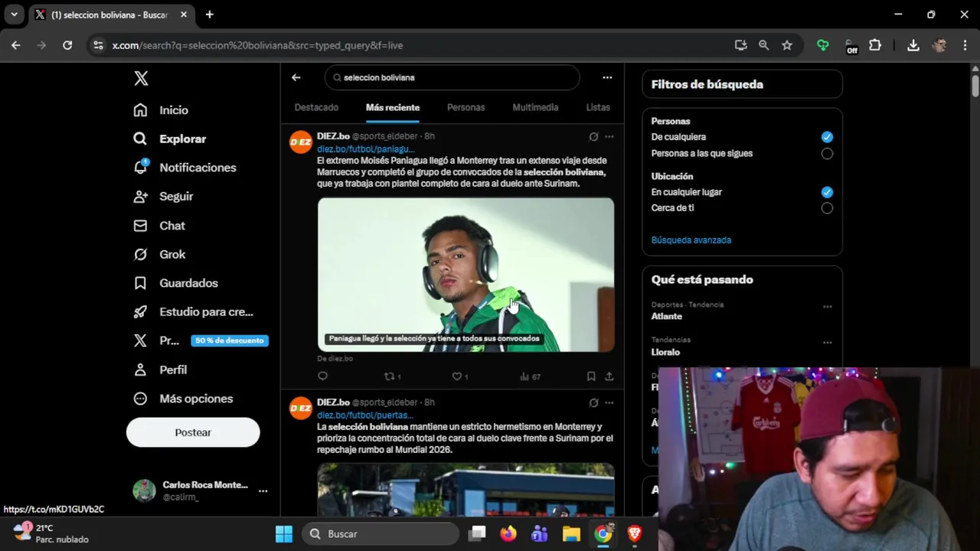Click the taskbar Buscar search box

381,534
